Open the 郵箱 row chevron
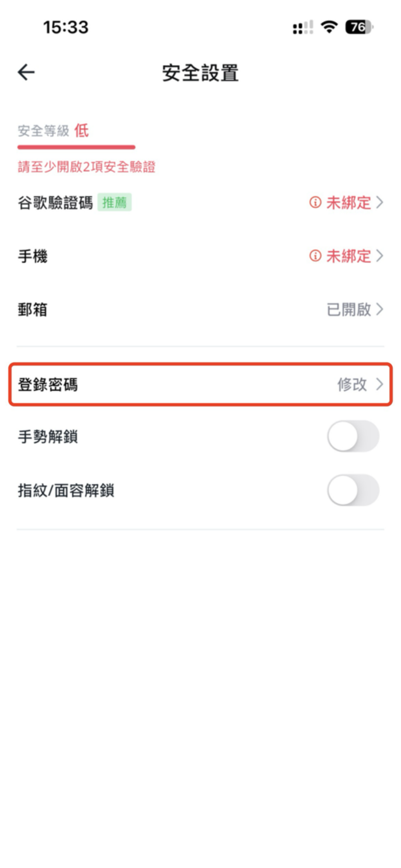401x868 pixels. pos(380,309)
